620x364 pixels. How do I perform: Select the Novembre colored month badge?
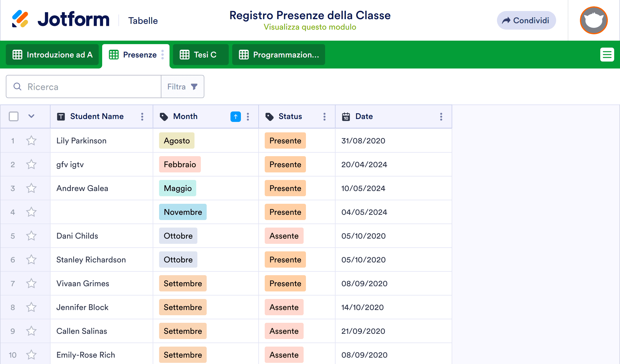(x=183, y=212)
